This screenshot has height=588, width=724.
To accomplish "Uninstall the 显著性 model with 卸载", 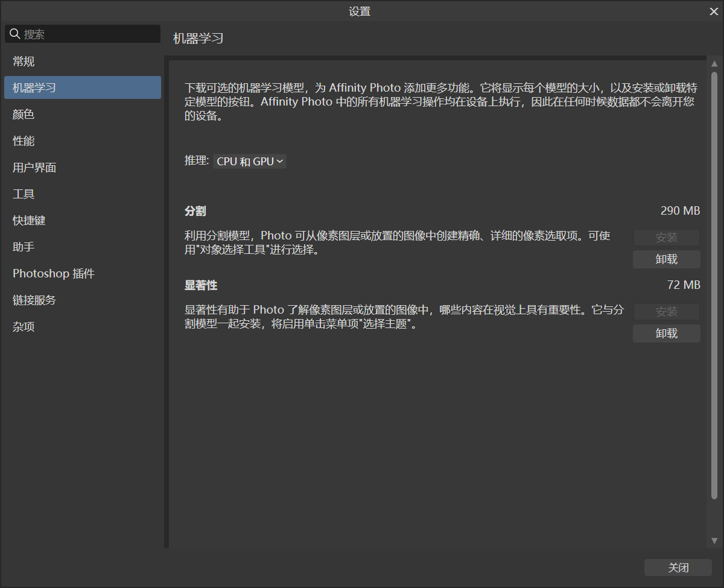I will coord(666,334).
